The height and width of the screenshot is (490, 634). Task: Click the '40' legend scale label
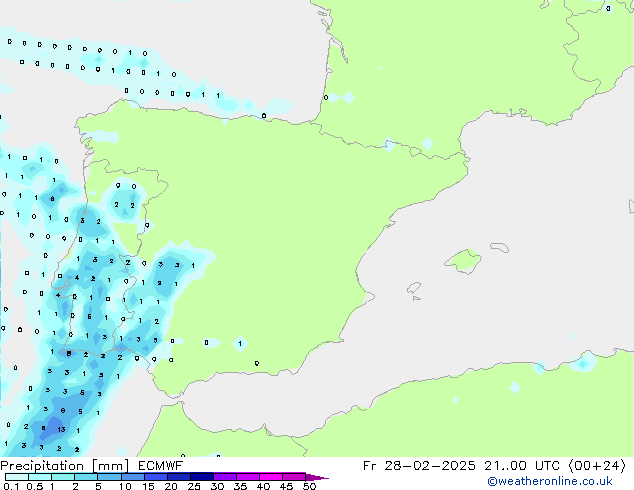click(x=263, y=486)
